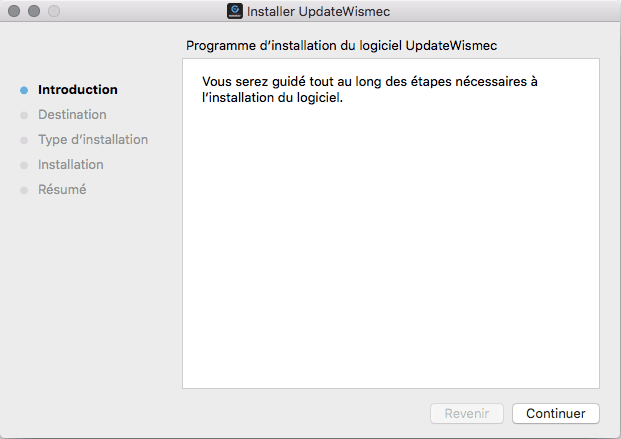Click the empty white content pane
The height and width of the screenshot is (439, 621).
click(391, 246)
